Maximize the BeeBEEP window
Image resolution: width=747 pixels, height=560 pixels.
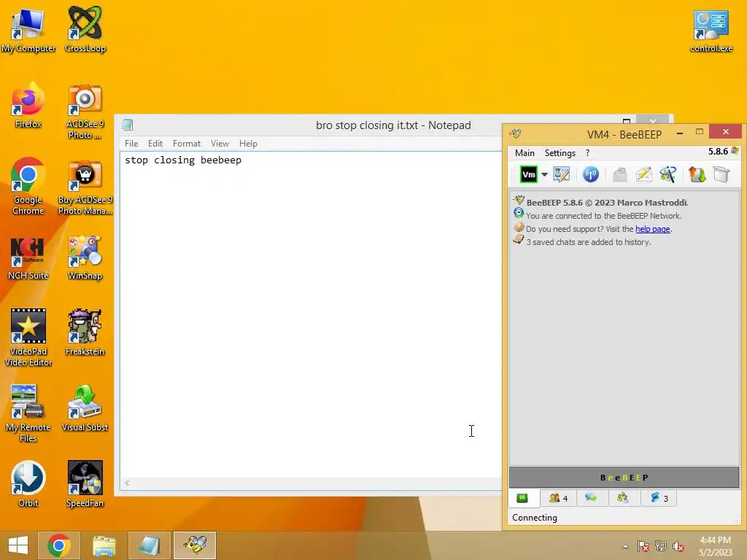click(x=700, y=132)
